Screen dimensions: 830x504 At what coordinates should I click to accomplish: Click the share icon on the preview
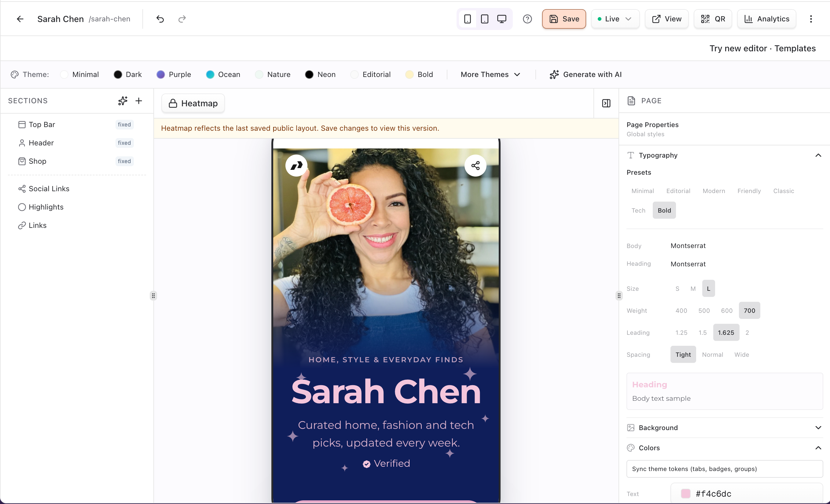coord(475,165)
